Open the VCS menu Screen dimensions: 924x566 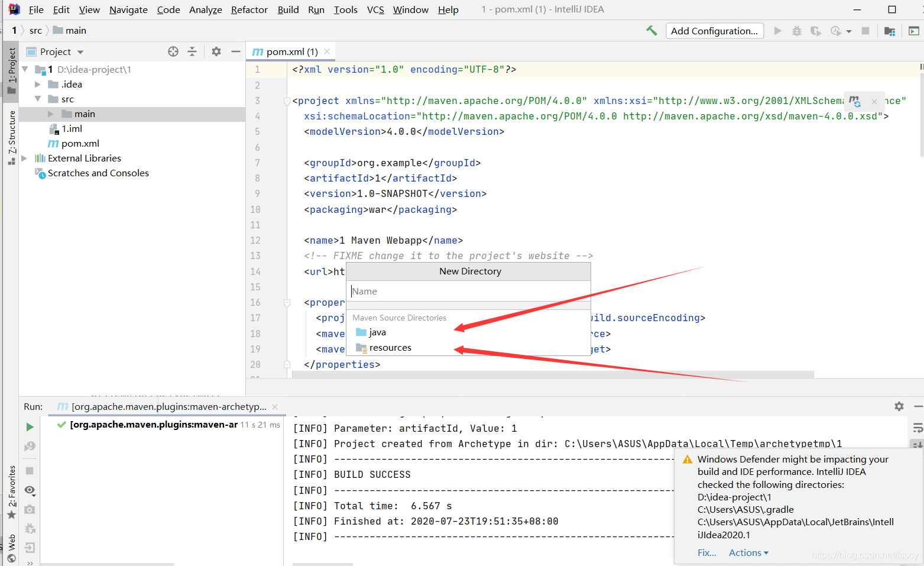point(375,9)
